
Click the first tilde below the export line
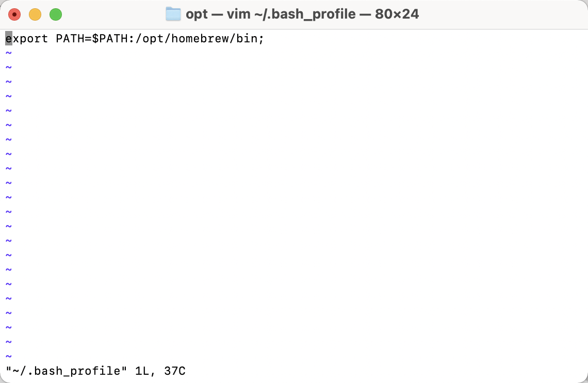tap(8, 53)
